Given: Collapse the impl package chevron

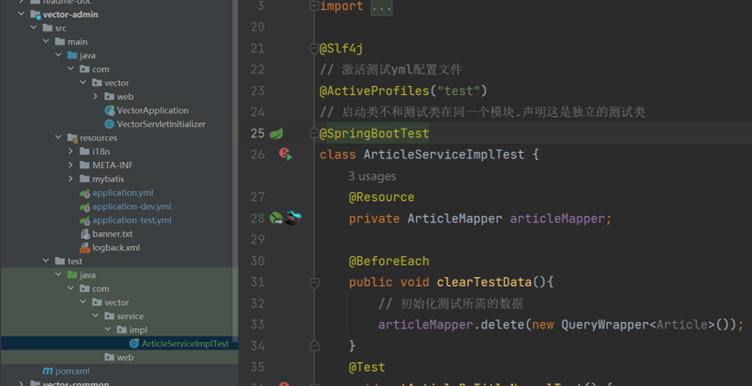Looking at the screenshot, I should point(107,330).
